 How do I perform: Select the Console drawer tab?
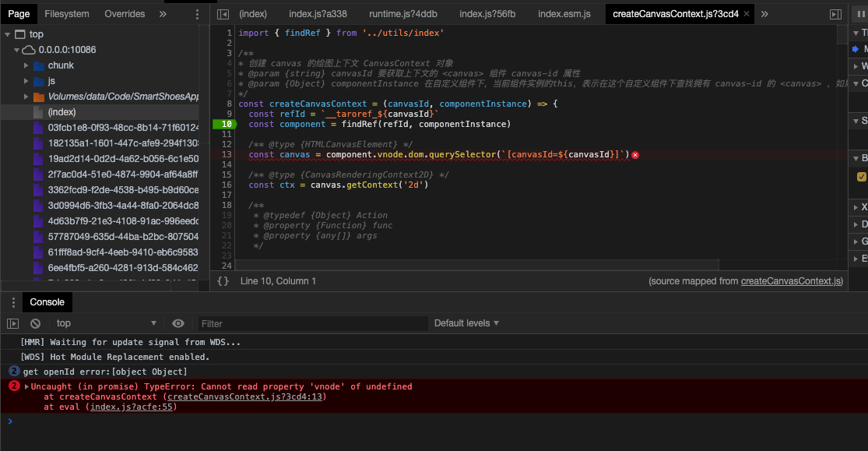click(x=47, y=302)
